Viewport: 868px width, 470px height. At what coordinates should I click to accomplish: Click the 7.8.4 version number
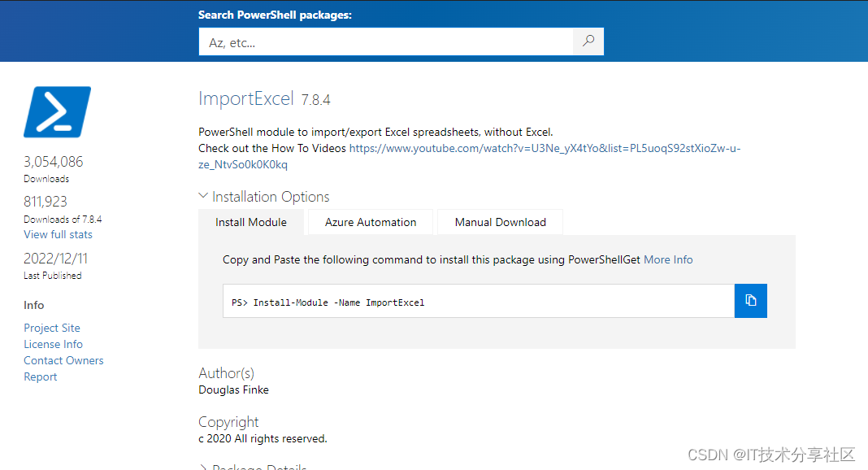(315, 100)
